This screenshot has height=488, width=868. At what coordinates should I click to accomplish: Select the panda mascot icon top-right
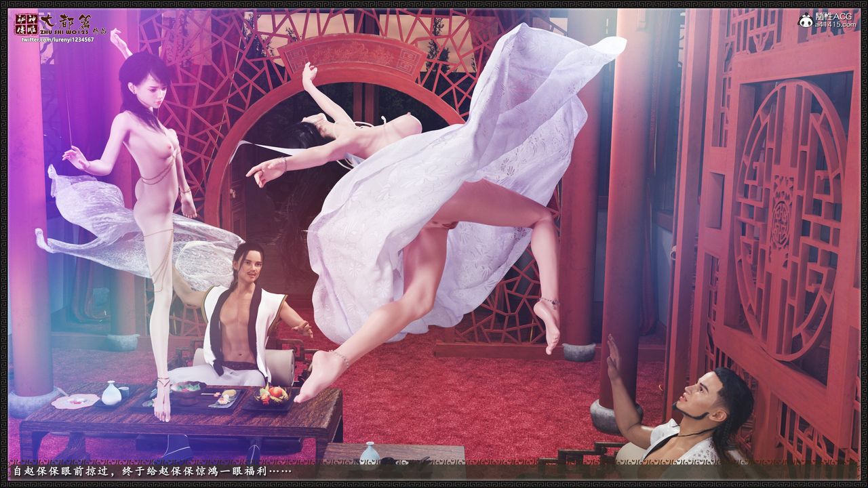805,19
